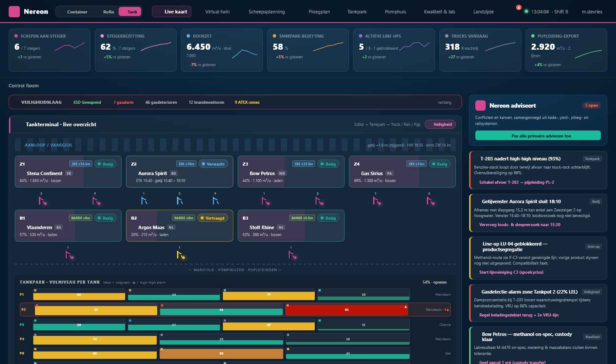Image resolution: width=616 pixels, height=364 pixels.
Task: Click the red tank bar at 93 in P2
Action: (x=346, y=310)
